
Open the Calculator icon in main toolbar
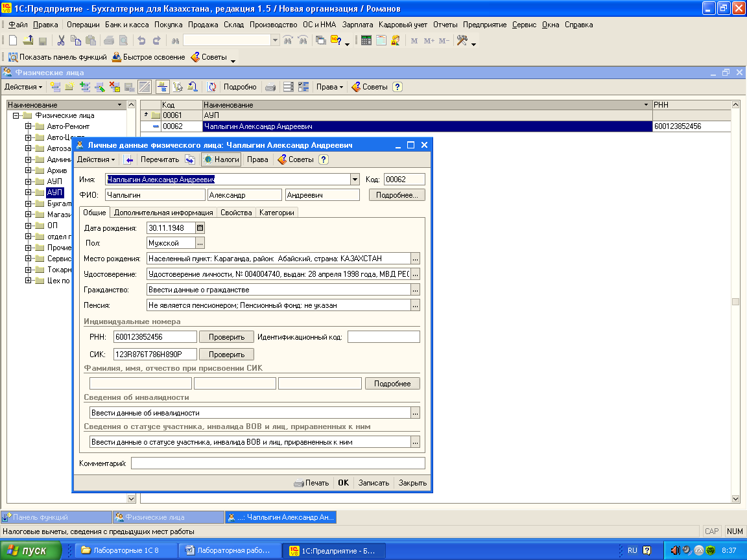[x=366, y=40]
